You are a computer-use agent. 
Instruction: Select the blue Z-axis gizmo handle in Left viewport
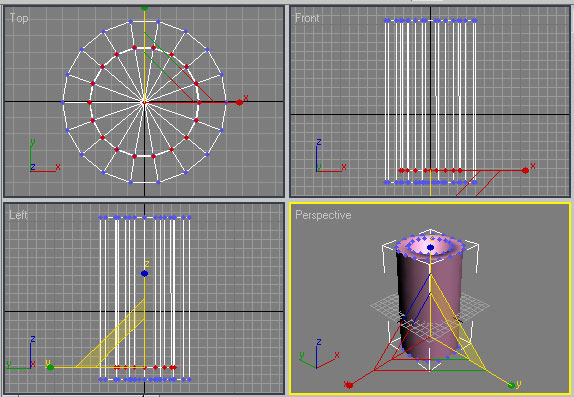pyautogui.click(x=144, y=273)
